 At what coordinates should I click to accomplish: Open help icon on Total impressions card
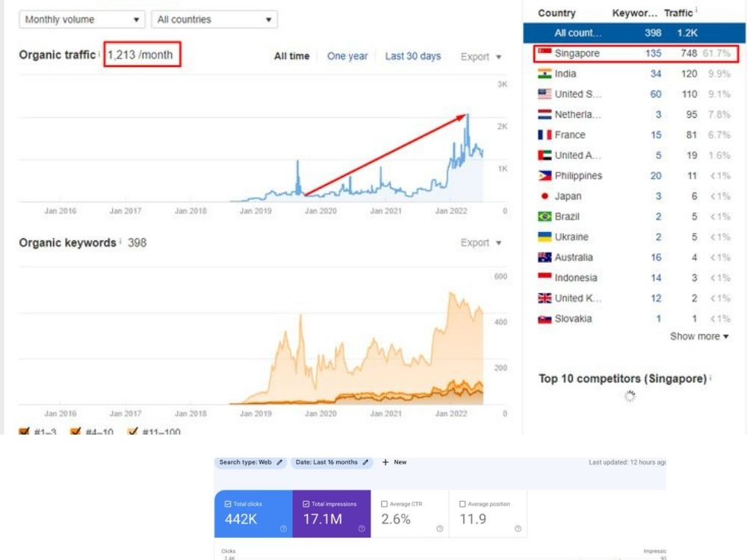tap(362, 529)
